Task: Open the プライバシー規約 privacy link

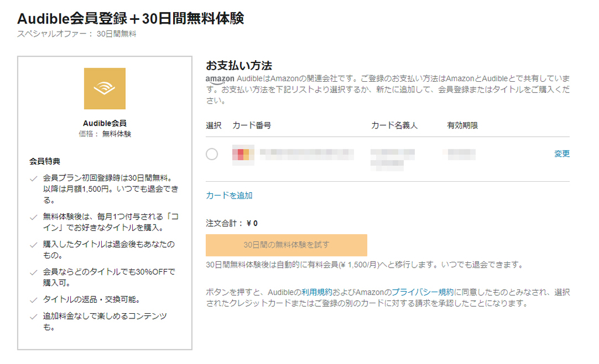Action: coord(423,292)
